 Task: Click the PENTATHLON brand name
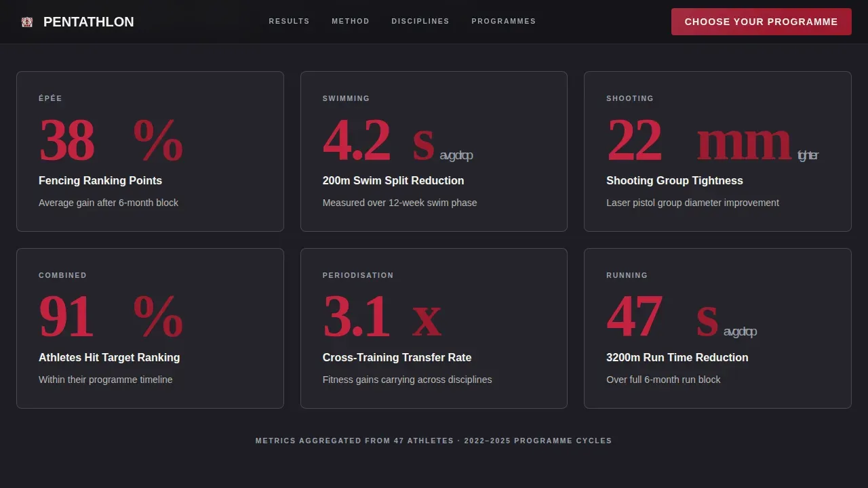[x=89, y=22]
